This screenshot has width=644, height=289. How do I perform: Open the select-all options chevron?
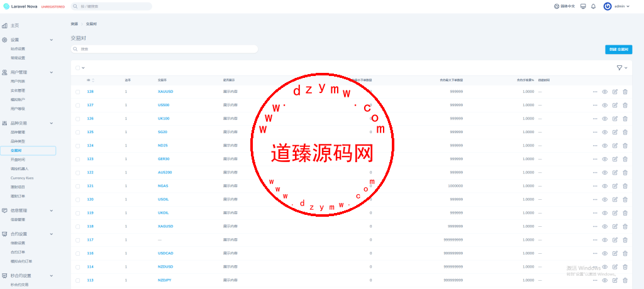(x=83, y=68)
